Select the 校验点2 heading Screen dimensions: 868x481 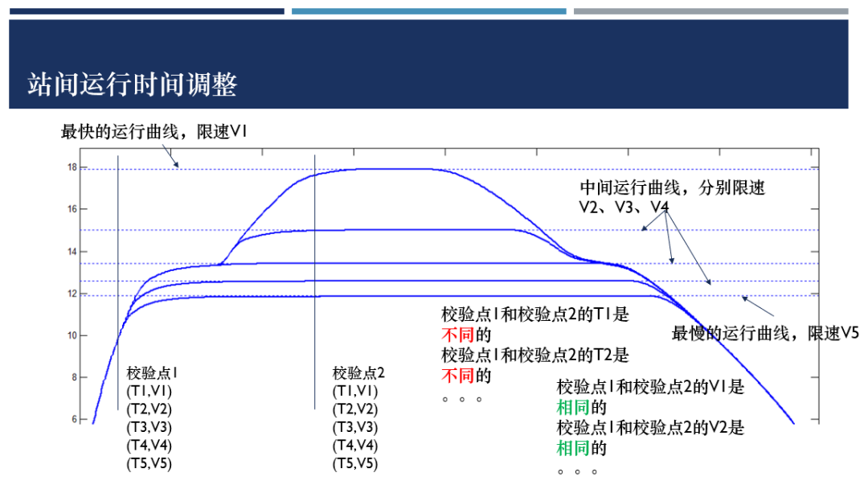click(x=358, y=373)
